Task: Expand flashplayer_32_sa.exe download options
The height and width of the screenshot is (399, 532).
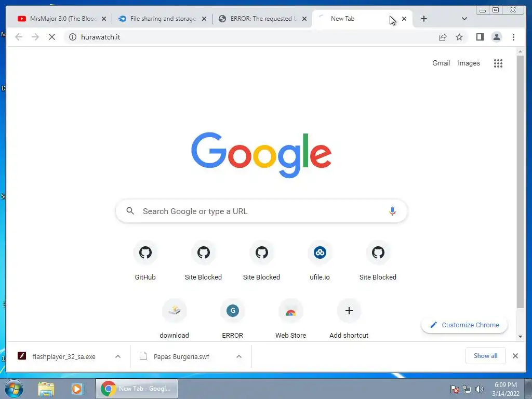Action: 118,356
